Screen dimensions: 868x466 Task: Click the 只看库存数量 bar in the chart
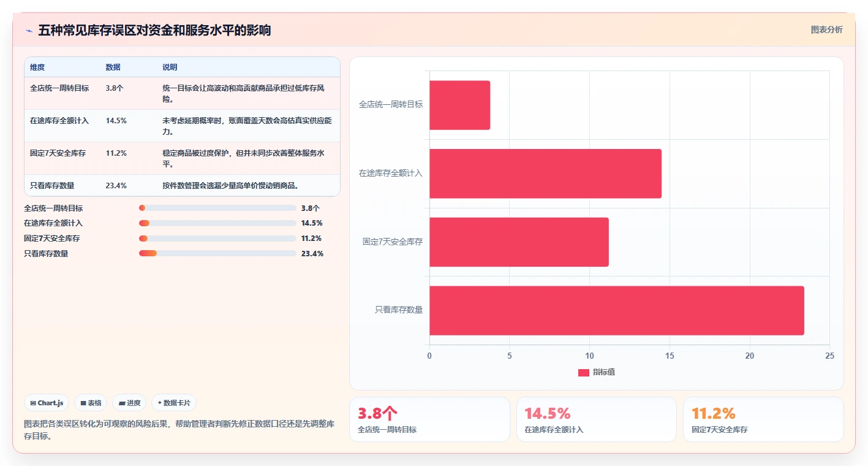[x=617, y=310]
